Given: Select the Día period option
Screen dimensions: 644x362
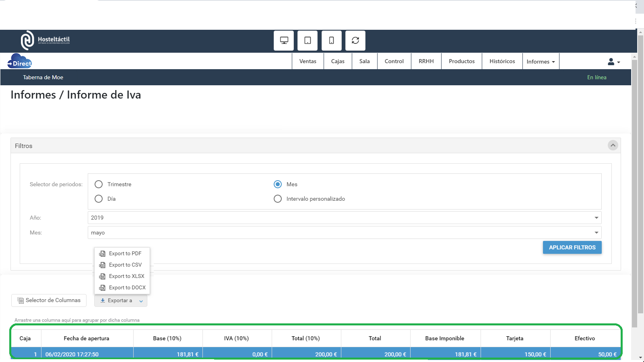Looking at the screenshot, I should pyautogui.click(x=99, y=199).
